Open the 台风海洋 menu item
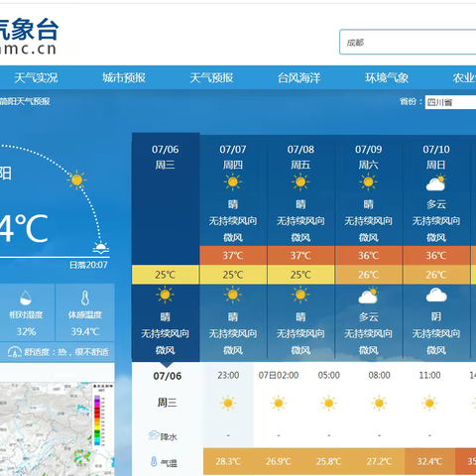This screenshot has width=476, height=476. click(299, 78)
